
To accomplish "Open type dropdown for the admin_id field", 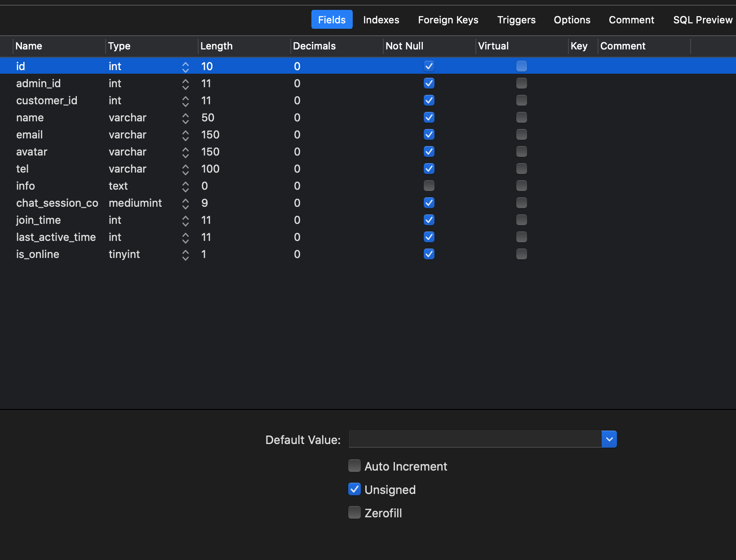I will [x=186, y=84].
